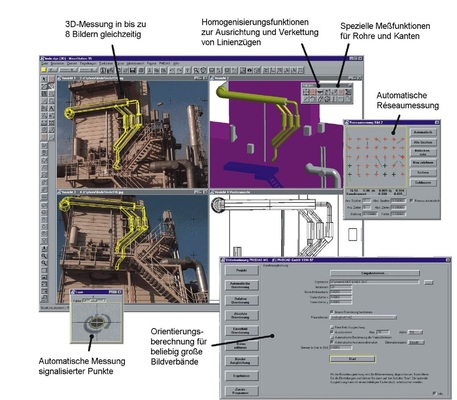Click the Faktor input field in Réseaumessung
This screenshot has height=400, width=457.
(398, 214)
